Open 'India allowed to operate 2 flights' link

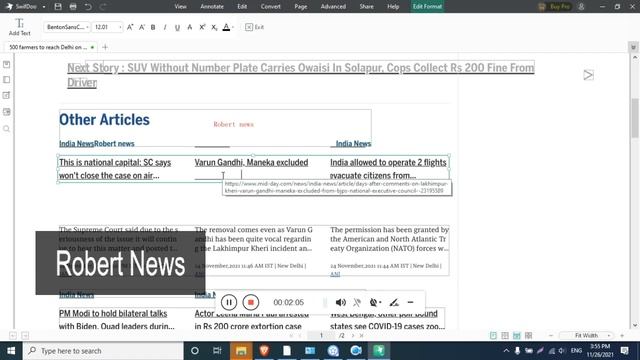(388, 169)
